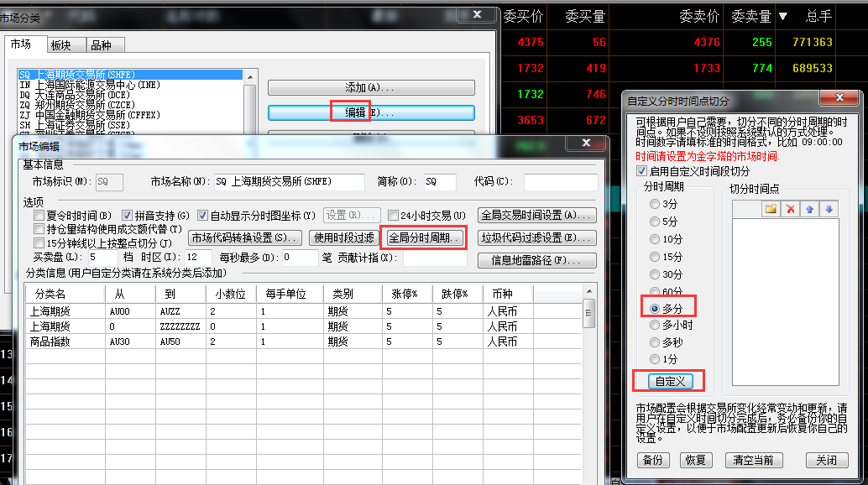Click the 编辑(E)... button
Screen dimensions: 868x485
[371, 112]
